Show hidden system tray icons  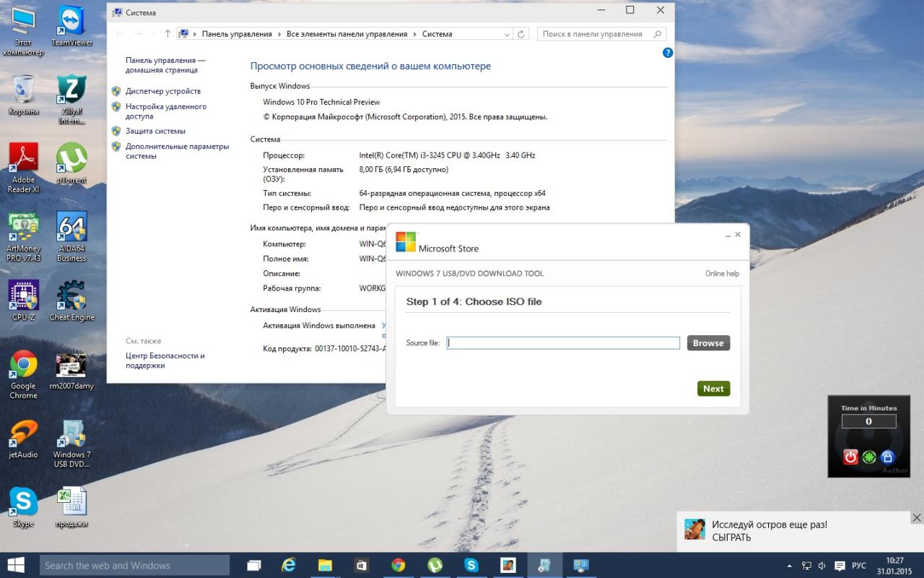[789, 566]
